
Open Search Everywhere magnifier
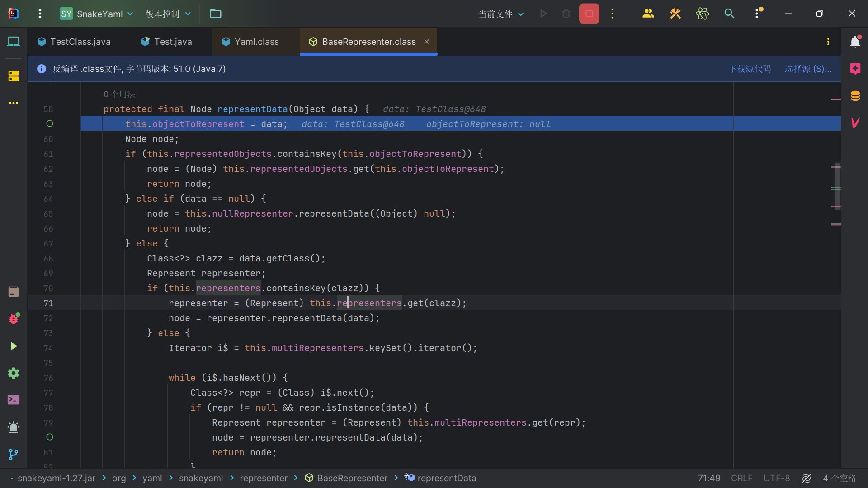point(729,14)
